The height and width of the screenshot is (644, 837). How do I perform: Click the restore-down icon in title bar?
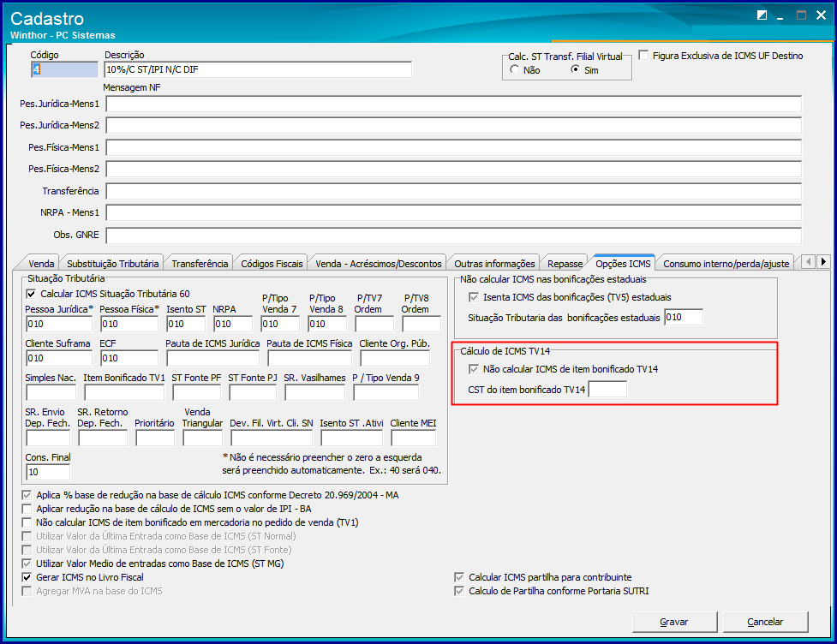tap(762, 15)
